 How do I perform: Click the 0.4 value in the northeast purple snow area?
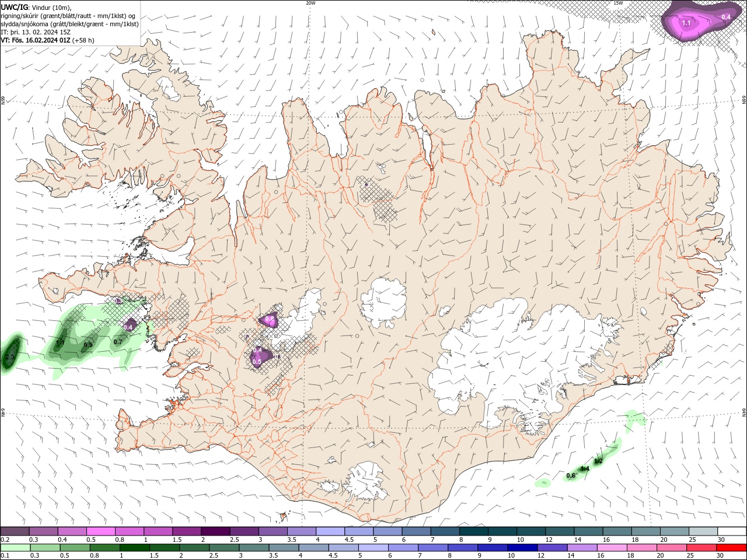tap(726, 17)
